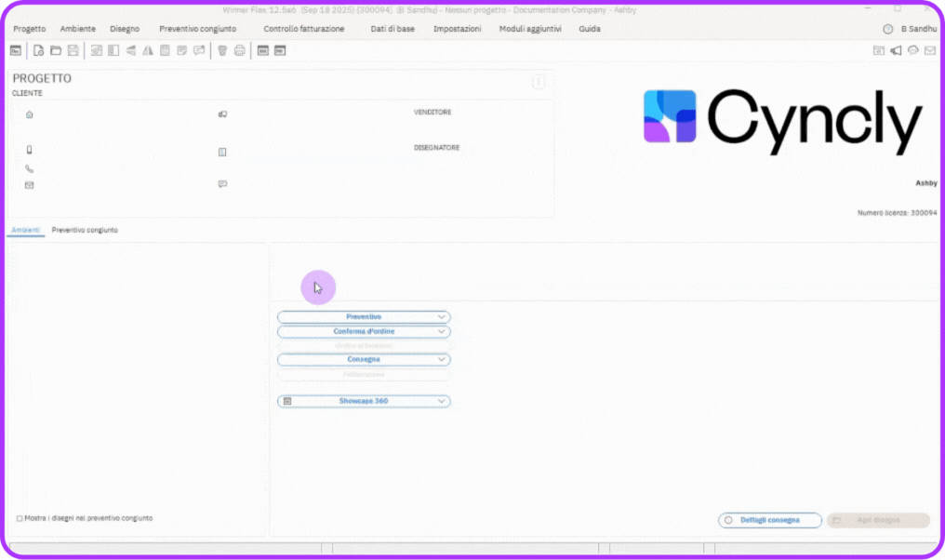Click the customer phone handset icon
The image size is (945, 560).
29,169
